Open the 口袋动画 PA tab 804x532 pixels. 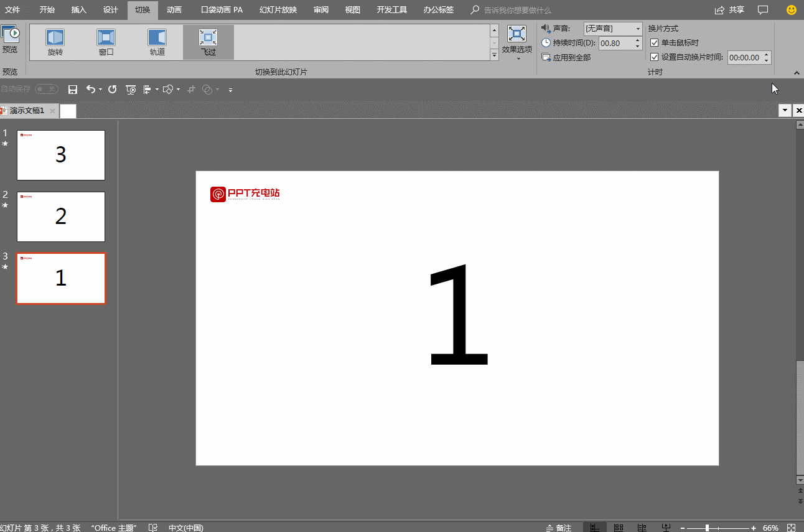[222, 10]
